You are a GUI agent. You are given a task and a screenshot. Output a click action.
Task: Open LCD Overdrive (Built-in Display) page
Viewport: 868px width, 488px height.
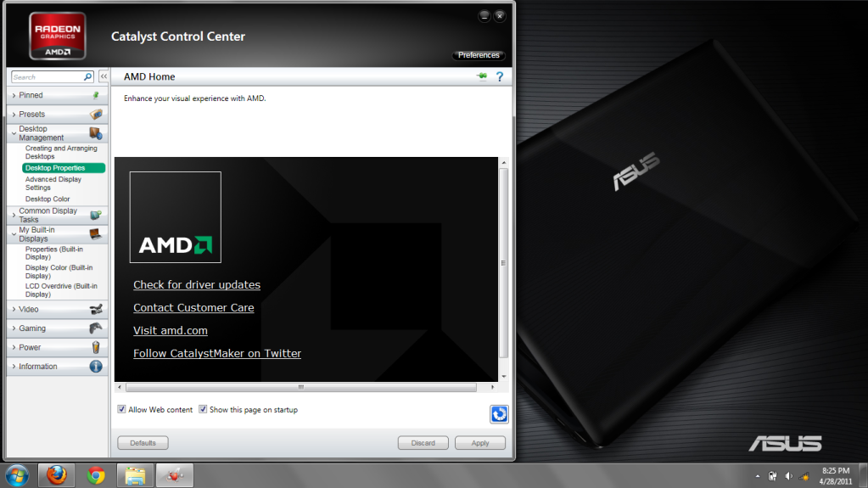click(x=61, y=290)
